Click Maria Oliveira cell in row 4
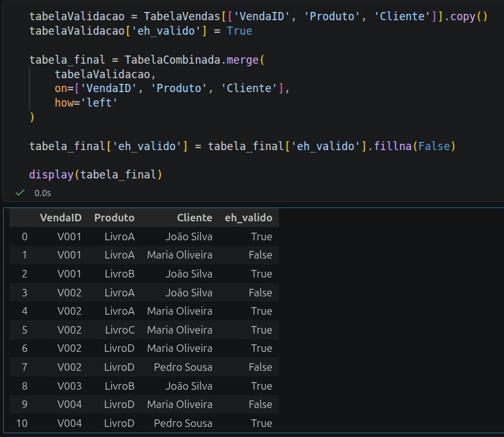Viewport: 504px width, 437px height. pos(180,311)
